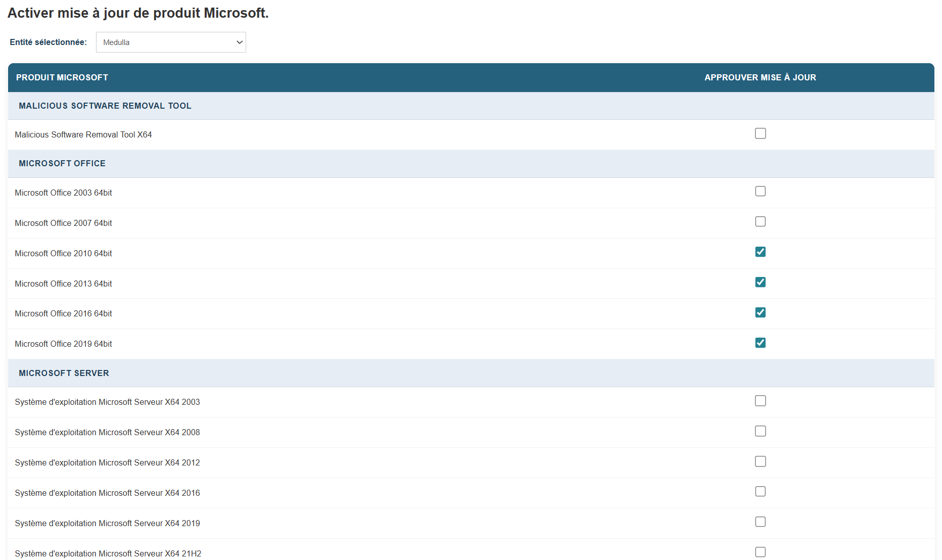This screenshot has width=942, height=560.
Task: Click the Microsoft Office 2019 64bit row label
Action: [x=64, y=344]
